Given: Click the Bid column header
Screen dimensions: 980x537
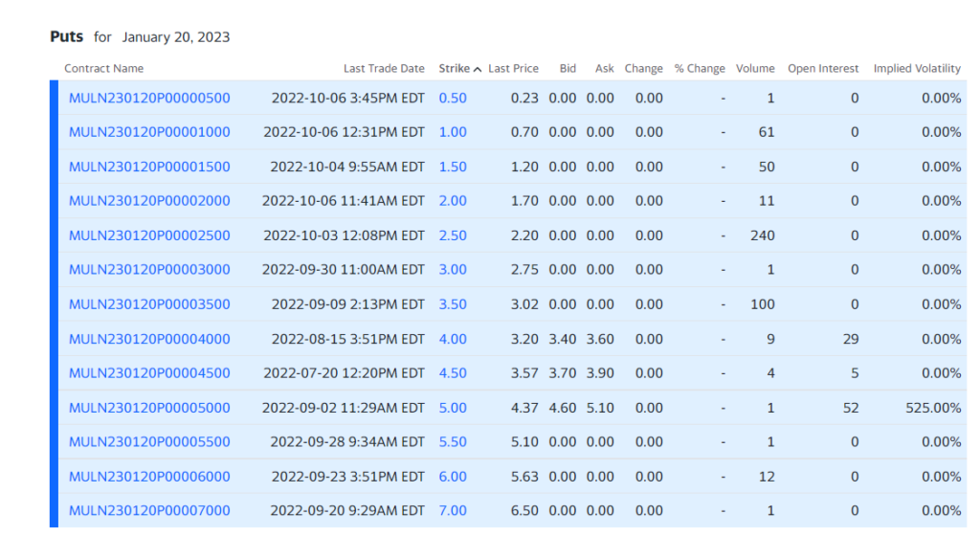Looking at the screenshot, I should [x=568, y=69].
